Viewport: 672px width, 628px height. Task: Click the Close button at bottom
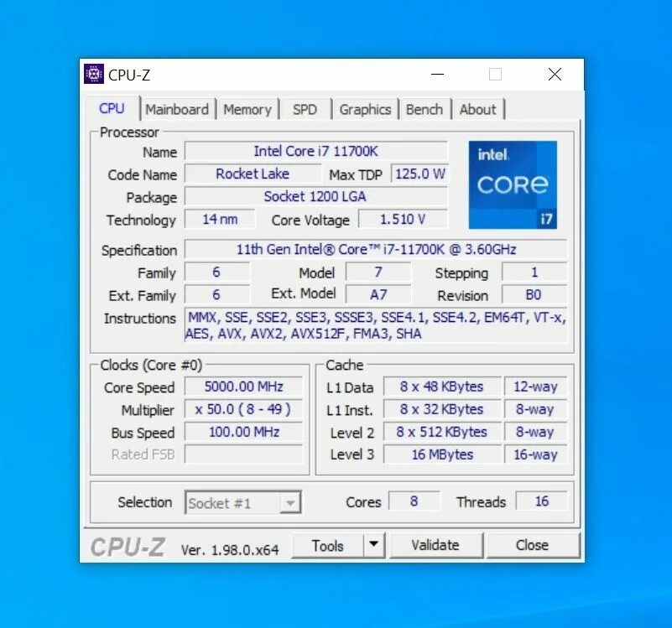click(533, 545)
